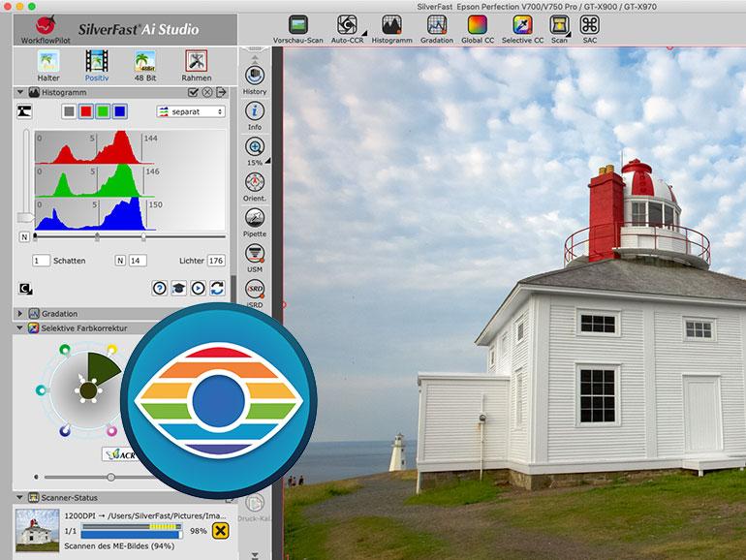Select green color dot on color wheel

click(x=65, y=350)
